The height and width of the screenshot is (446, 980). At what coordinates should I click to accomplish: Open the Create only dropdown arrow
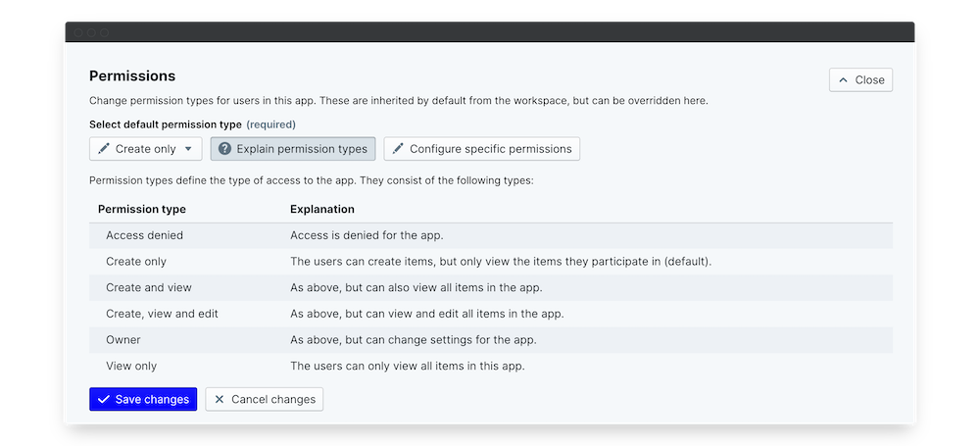[188, 149]
